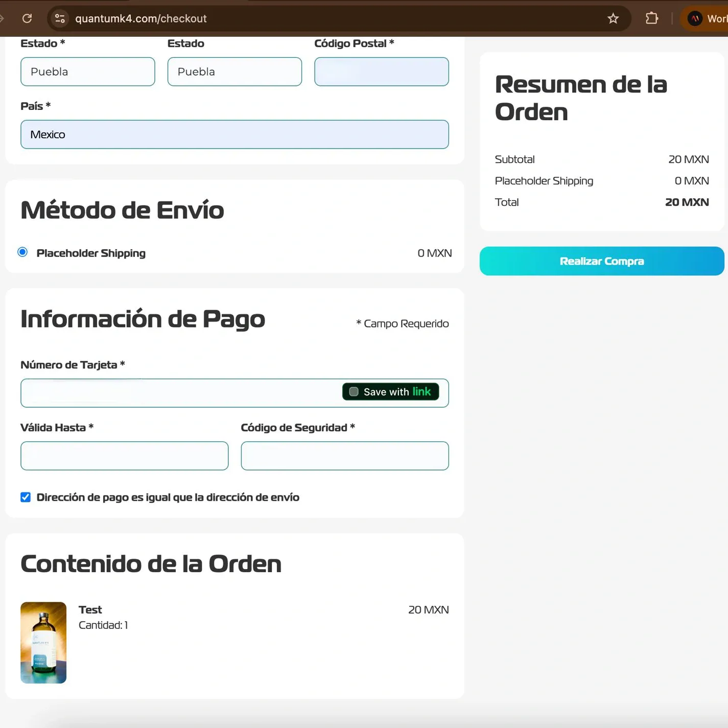Click the Save with link badge

pos(390,391)
